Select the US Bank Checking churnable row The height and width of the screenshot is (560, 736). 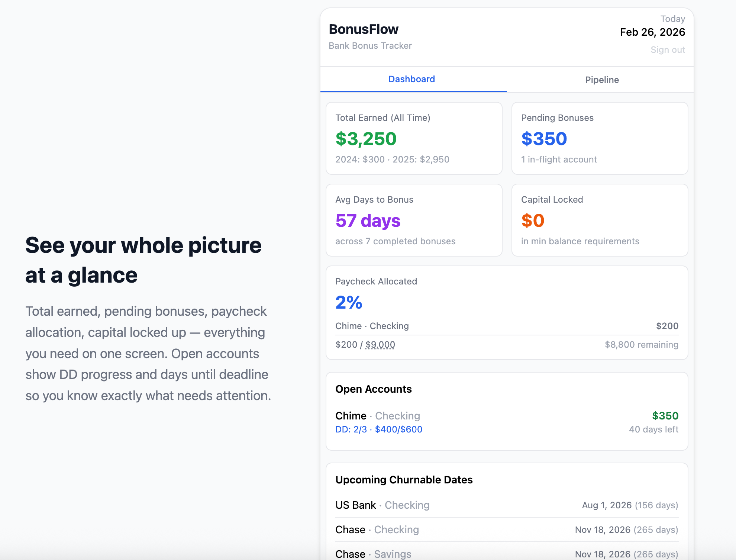(x=506, y=505)
